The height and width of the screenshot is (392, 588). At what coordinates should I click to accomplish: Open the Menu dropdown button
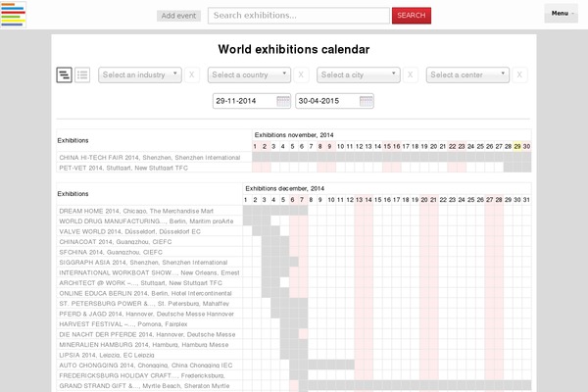[561, 14]
